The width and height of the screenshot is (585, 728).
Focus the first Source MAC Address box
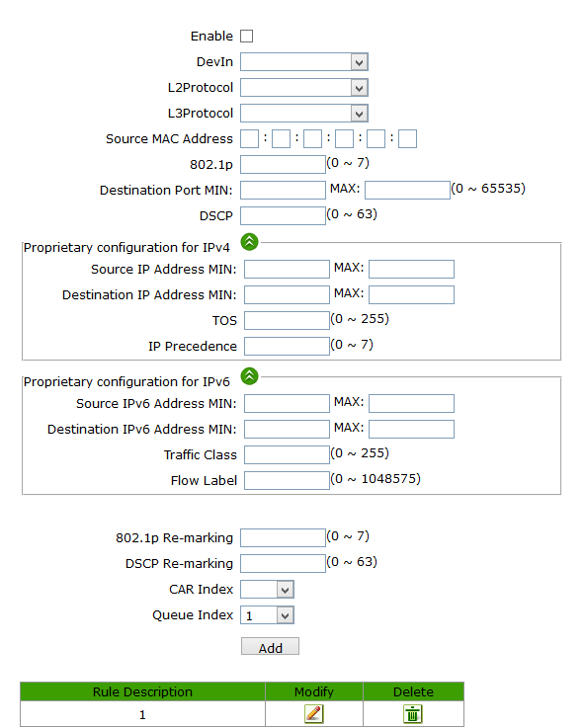tap(249, 139)
